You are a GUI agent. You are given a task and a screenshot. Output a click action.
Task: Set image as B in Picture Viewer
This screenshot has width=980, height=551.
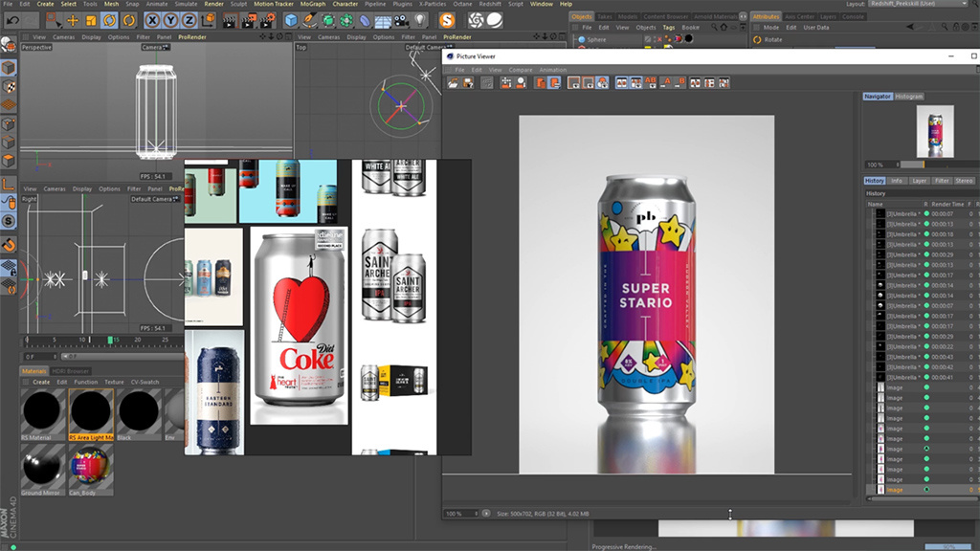coord(680,82)
